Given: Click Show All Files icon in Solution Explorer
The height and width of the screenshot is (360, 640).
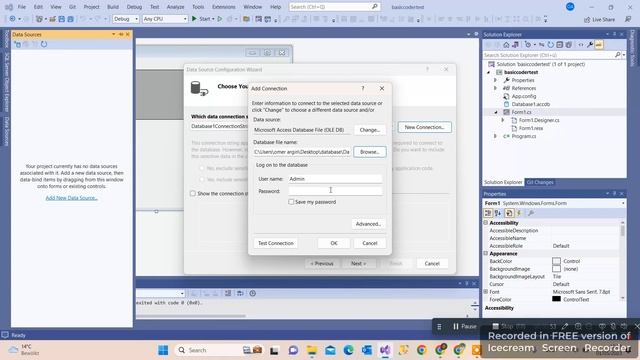Looking at the screenshot, I should 569,45.
